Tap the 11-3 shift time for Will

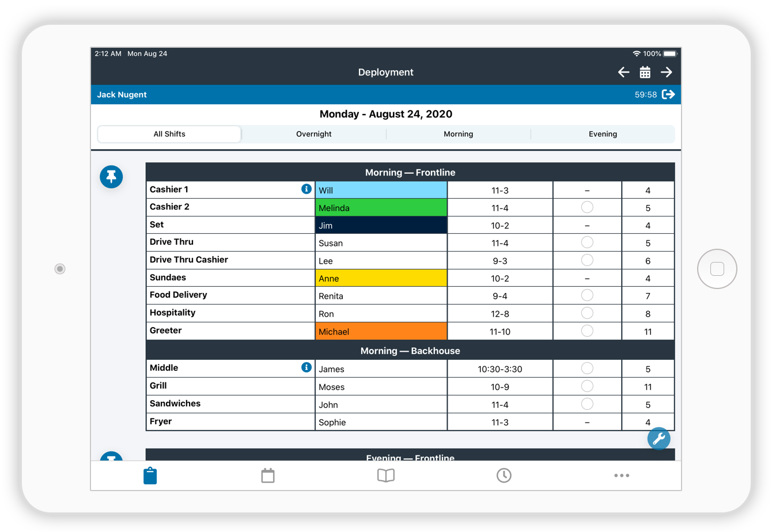[x=499, y=190]
